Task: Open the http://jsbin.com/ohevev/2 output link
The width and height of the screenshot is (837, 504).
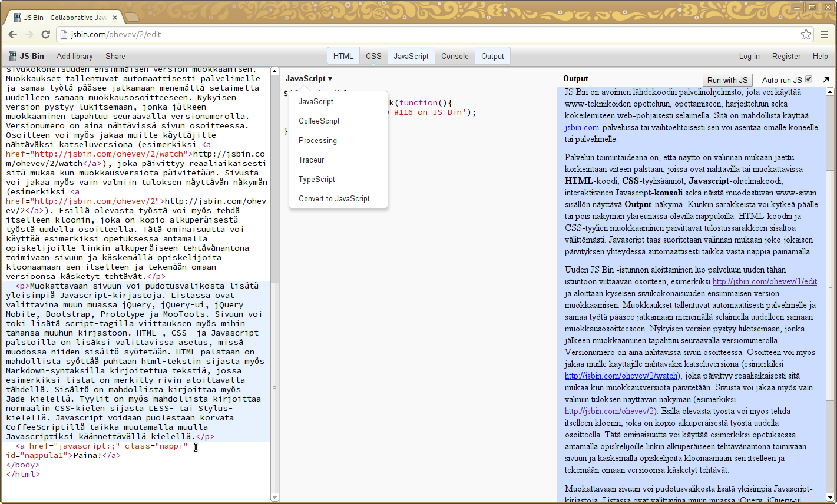Action: pos(609,411)
